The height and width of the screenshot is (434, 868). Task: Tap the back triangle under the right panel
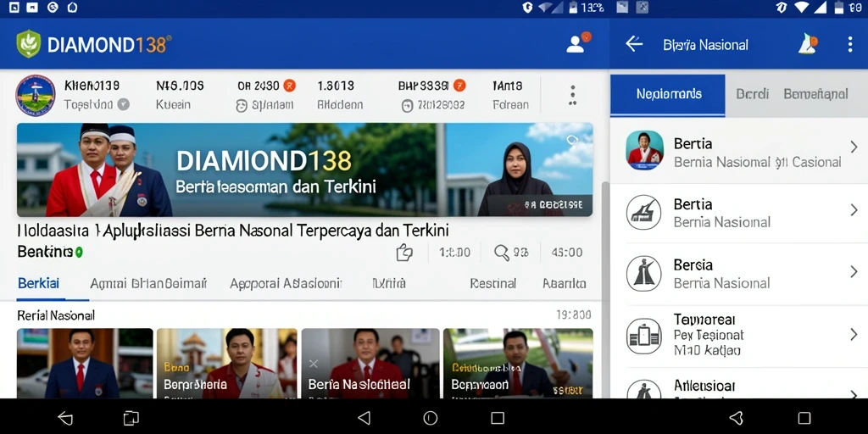click(x=737, y=418)
